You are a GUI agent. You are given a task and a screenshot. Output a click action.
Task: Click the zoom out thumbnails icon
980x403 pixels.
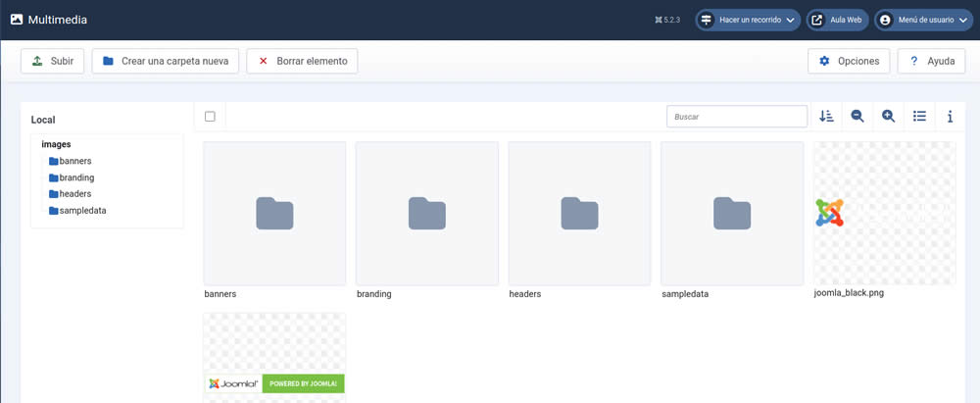[x=857, y=117]
